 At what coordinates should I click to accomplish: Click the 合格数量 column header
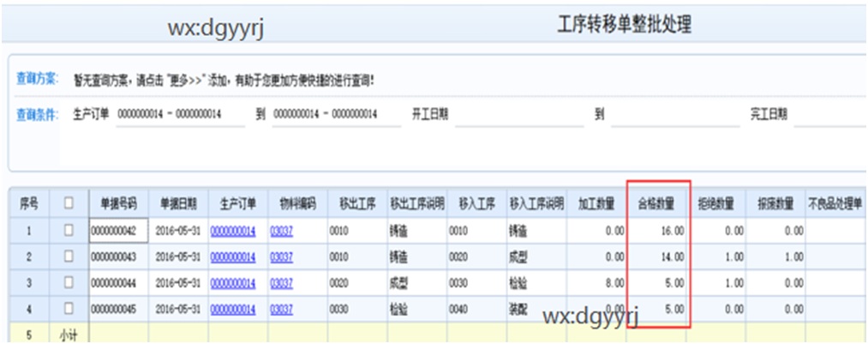pos(656,204)
